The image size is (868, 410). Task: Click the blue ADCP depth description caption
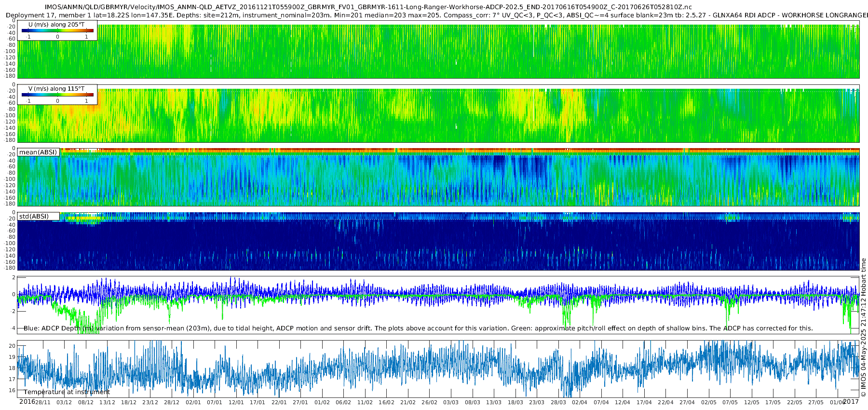(x=418, y=328)
